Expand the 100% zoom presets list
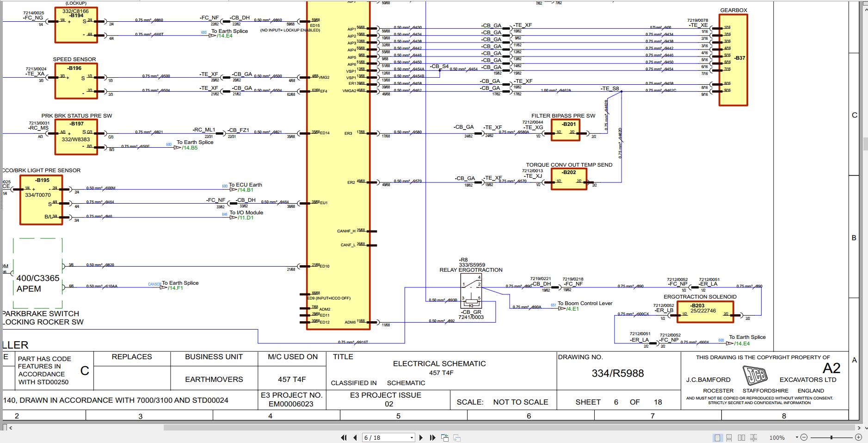This screenshot has height=443, width=868. (x=797, y=437)
